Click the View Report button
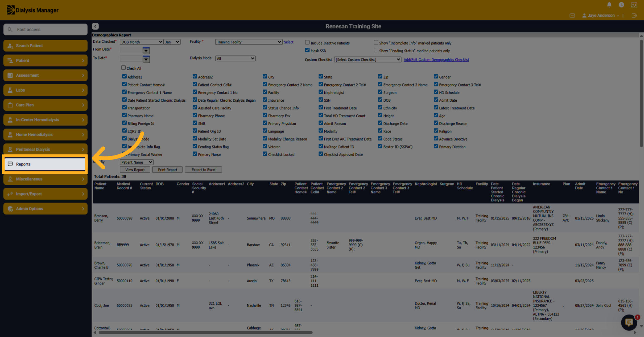644x337 pixels. [x=135, y=170]
